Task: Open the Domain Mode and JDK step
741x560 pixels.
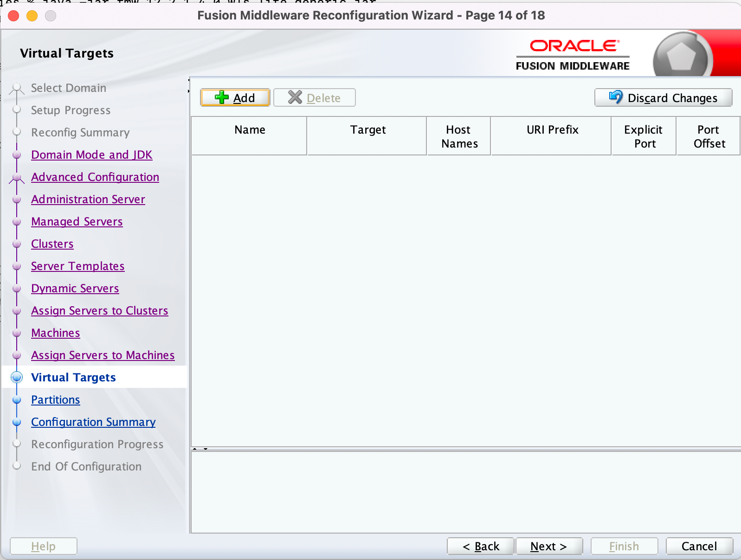Action: 91,154
